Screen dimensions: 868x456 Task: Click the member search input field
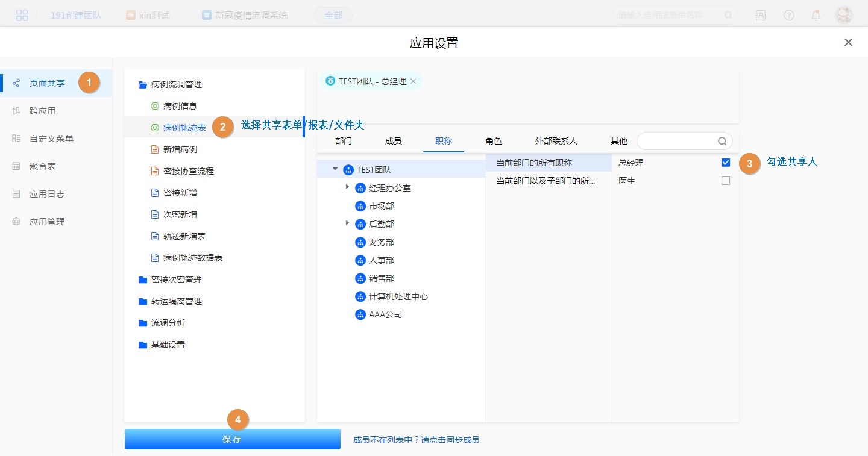677,141
